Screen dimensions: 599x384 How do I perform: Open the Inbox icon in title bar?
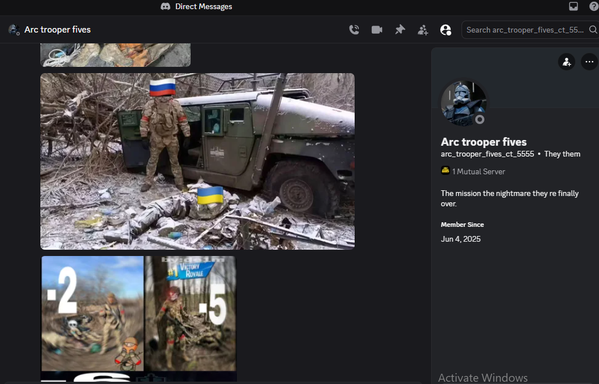(x=573, y=6)
